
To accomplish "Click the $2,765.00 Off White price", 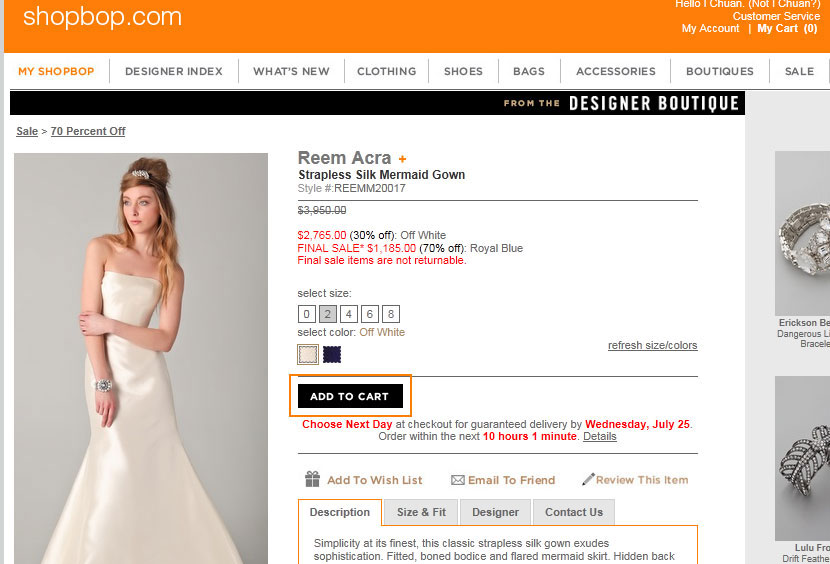I will point(322,235).
